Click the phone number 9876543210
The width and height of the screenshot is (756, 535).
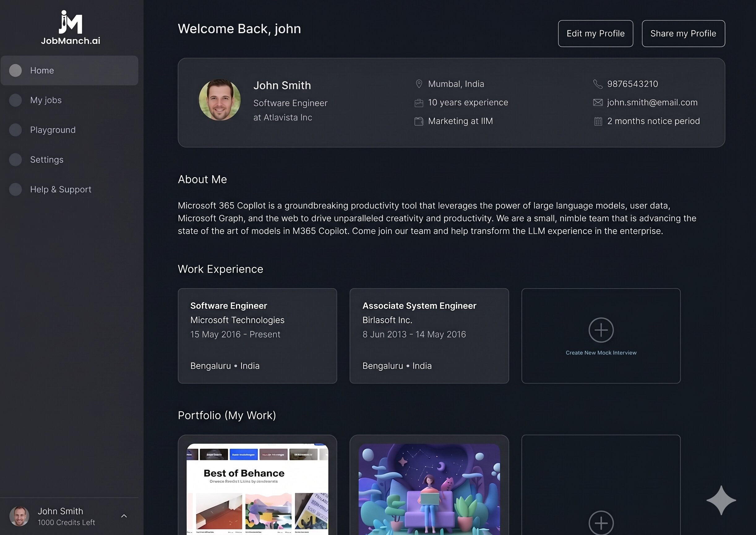click(633, 84)
